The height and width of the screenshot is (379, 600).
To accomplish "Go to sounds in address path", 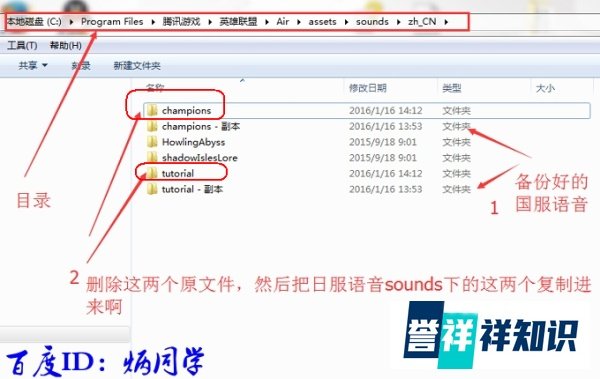I will [372, 21].
